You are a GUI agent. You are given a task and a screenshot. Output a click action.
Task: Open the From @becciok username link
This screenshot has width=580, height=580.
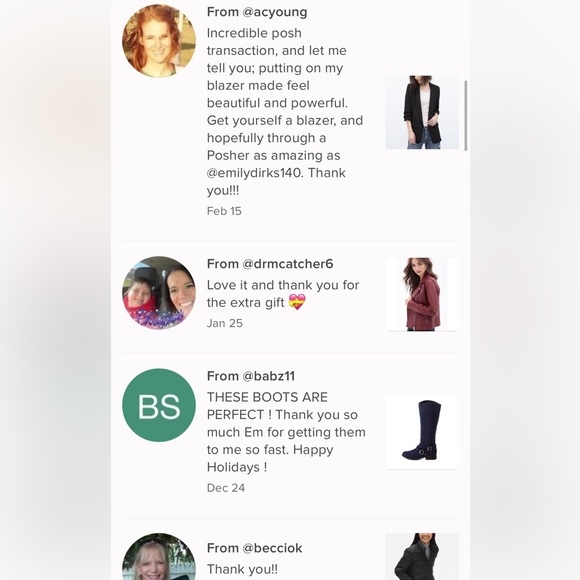[x=254, y=548]
